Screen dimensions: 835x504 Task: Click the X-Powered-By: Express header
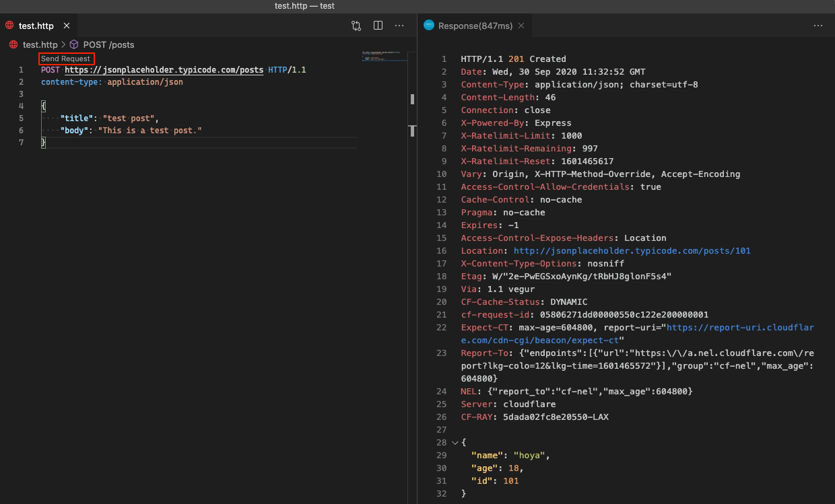point(516,122)
